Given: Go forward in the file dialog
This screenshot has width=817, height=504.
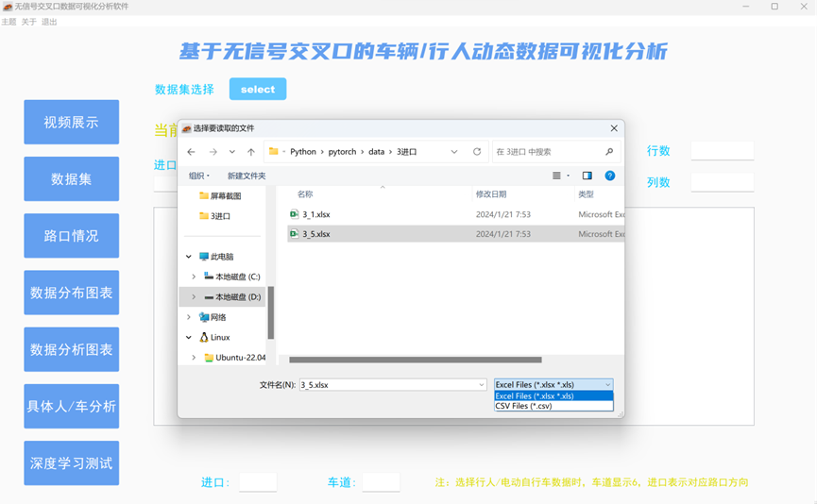Looking at the screenshot, I should point(213,152).
